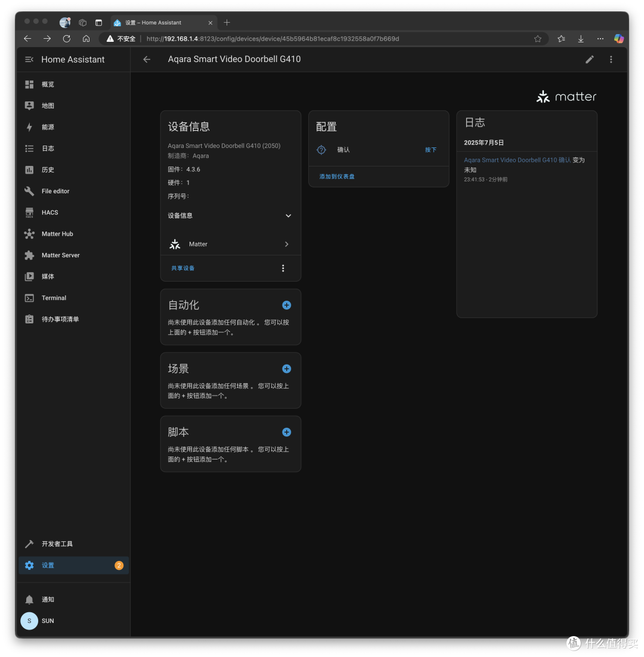Edit device name with pencil icon
This screenshot has width=644, height=657.
coord(590,60)
